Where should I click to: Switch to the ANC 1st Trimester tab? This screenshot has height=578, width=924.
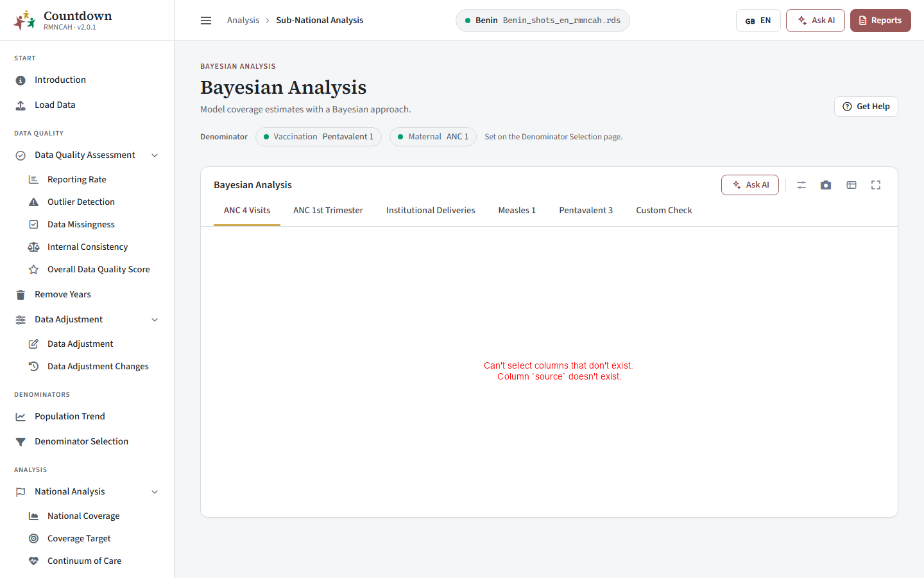(328, 211)
